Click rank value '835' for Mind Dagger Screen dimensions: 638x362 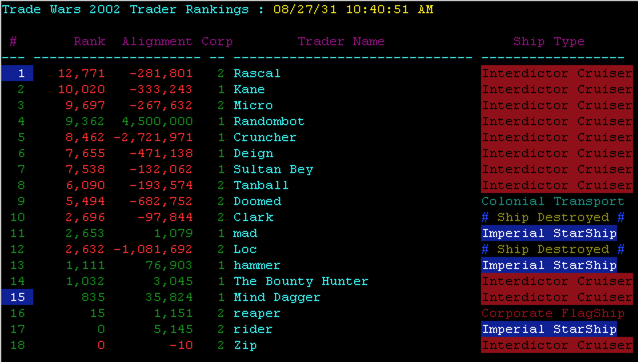(93, 297)
